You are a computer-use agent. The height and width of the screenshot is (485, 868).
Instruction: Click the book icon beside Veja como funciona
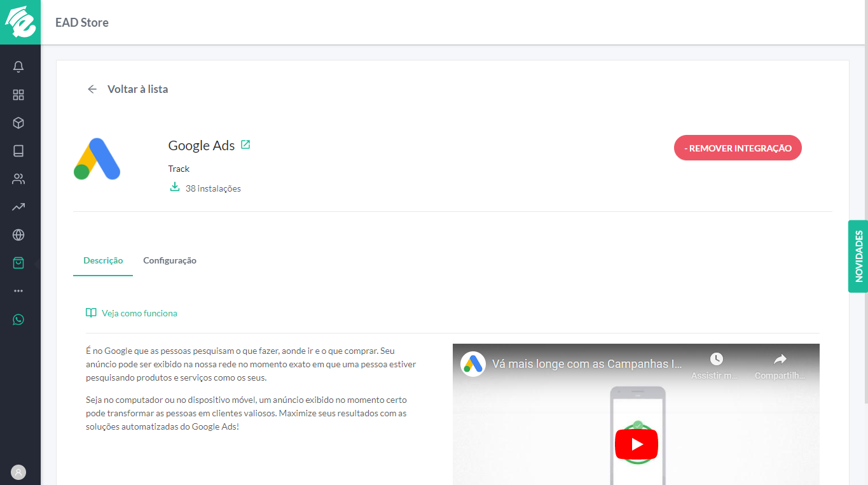(x=91, y=313)
